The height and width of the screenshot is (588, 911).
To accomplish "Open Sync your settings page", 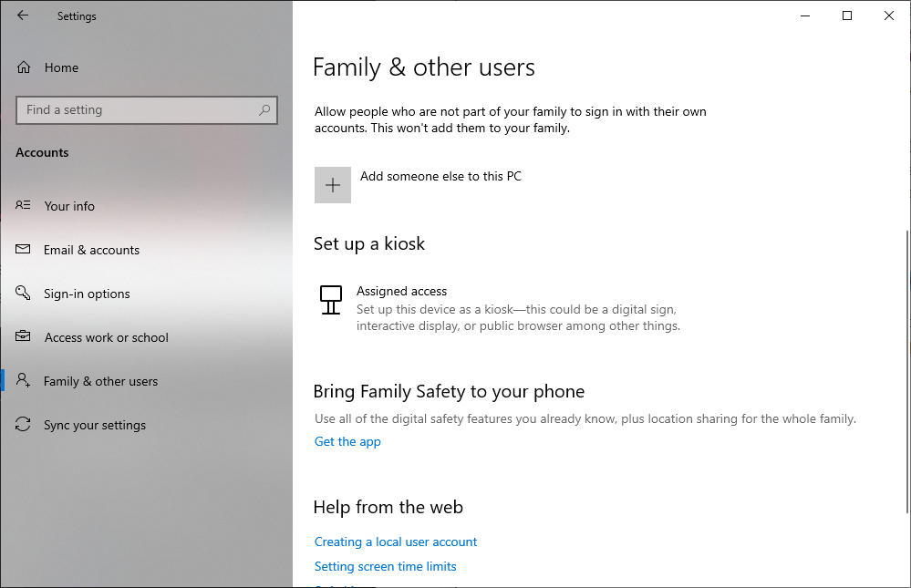I will point(94,425).
